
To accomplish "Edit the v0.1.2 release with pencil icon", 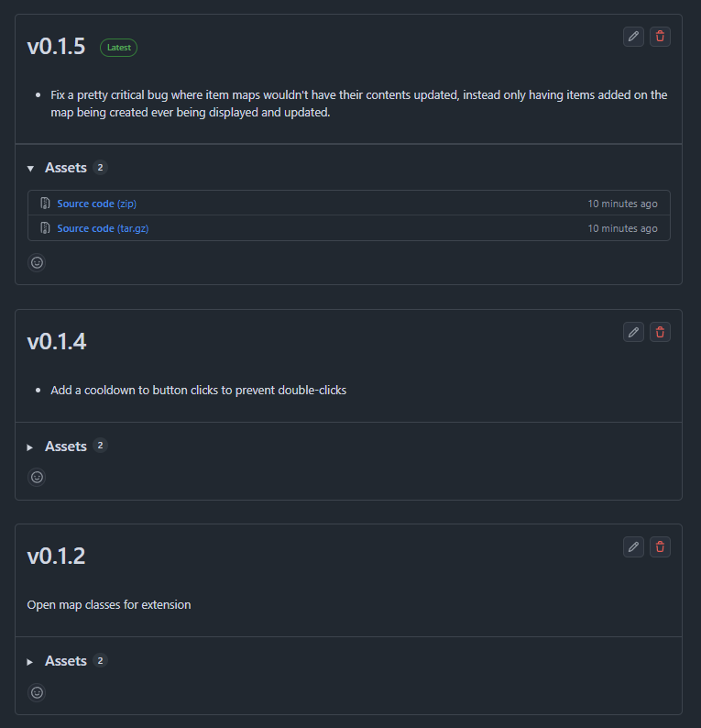I will 633,546.
